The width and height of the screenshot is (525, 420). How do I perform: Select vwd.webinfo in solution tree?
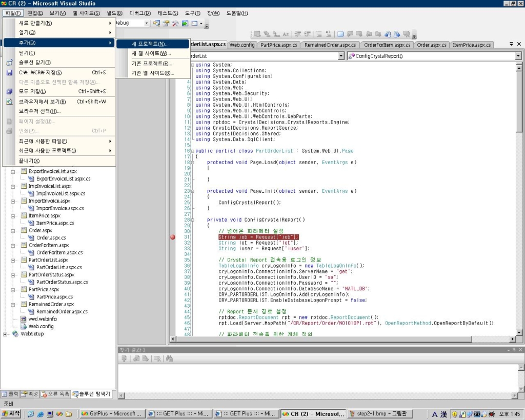pos(43,319)
